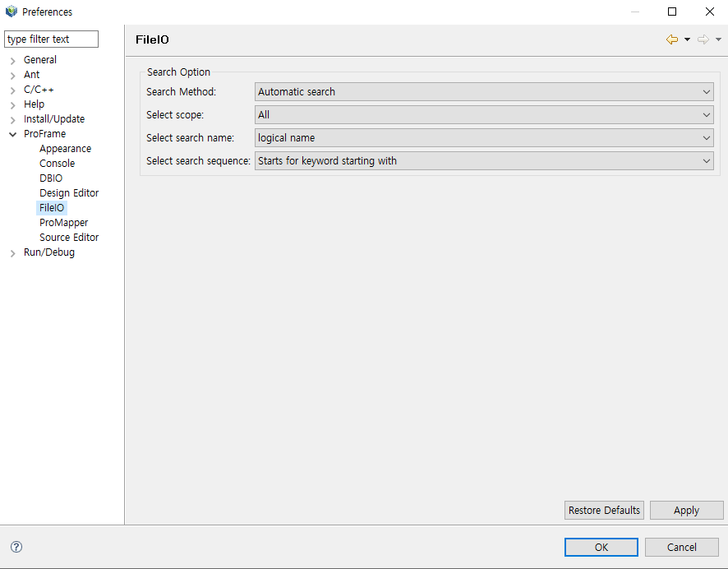Open the Source Editor preferences page
Screen dimensions: 728x569
[x=69, y=238]
